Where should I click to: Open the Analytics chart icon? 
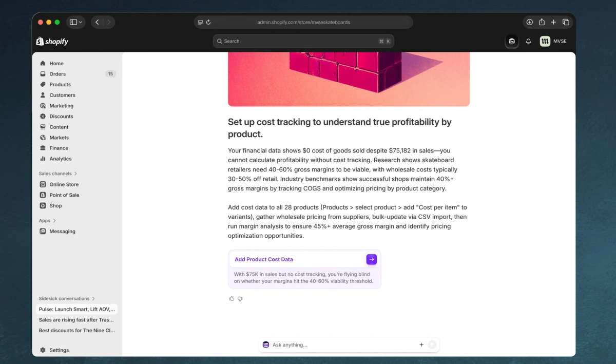(x=43, y=159)
